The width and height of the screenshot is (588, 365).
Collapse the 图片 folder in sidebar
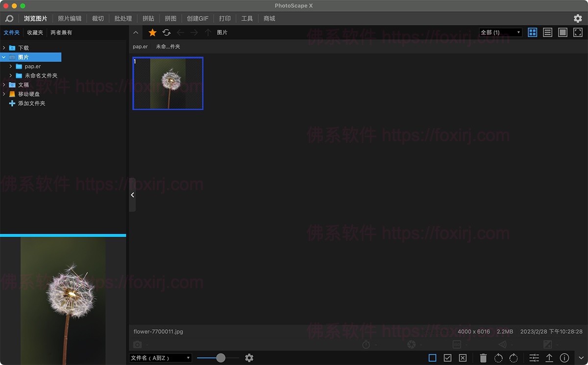click(4, 57)
